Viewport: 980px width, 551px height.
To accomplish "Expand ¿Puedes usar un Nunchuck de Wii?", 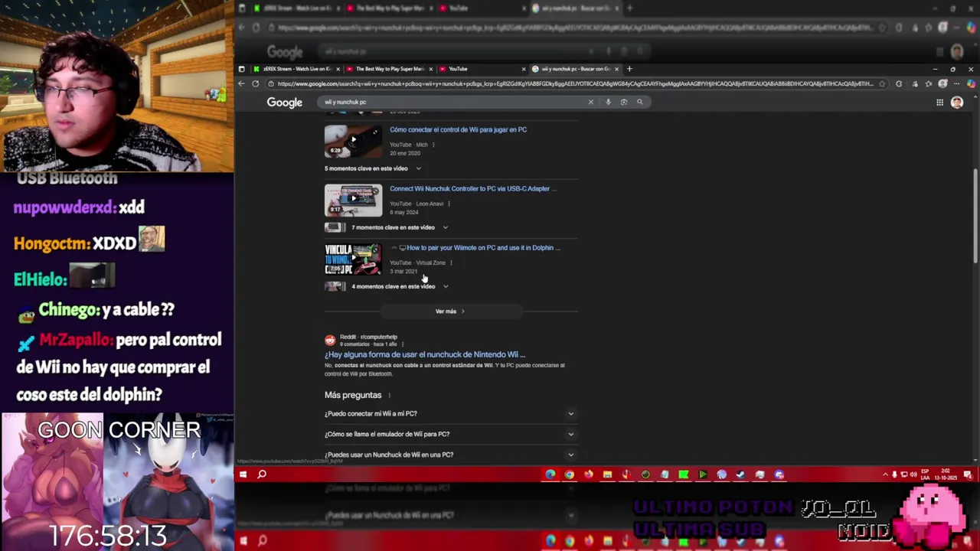I will click(449, 455).
